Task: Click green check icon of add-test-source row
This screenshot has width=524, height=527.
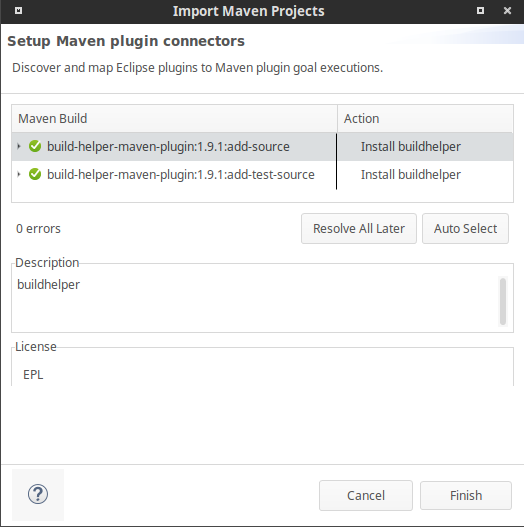Action: (x=35, y=174)
